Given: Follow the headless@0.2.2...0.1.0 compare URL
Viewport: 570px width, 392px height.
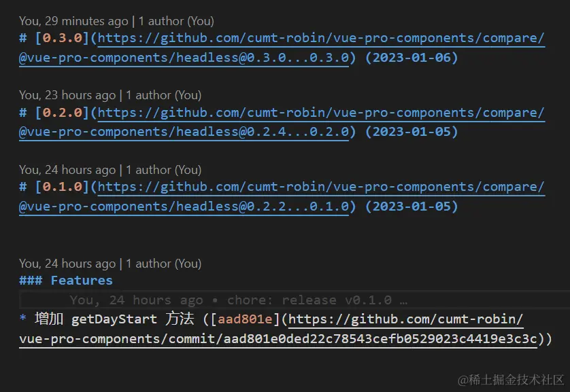Looking at the screenshot, I should point(282,196).
